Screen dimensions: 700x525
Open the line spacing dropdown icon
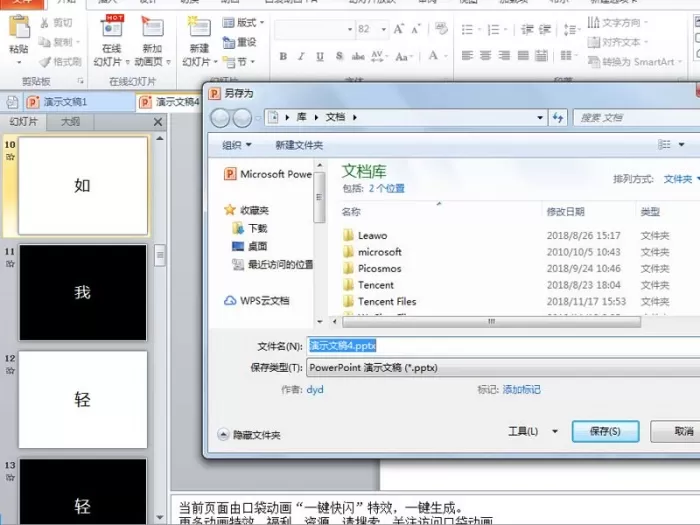571,30
